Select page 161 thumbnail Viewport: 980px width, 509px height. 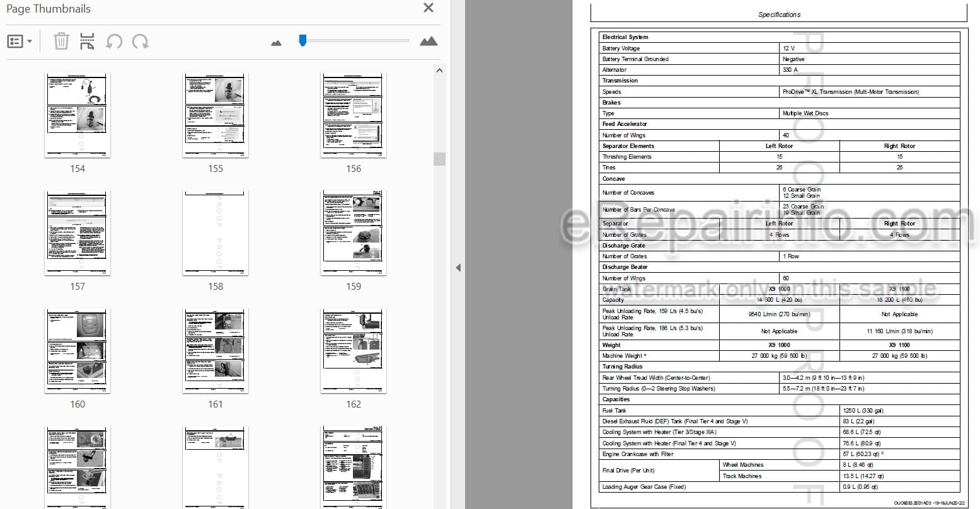click(216, 351)
